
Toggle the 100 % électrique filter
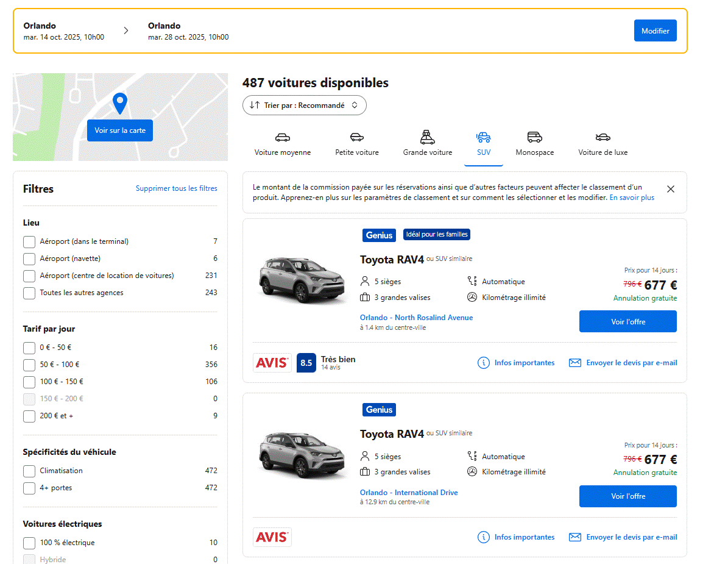(x=29, y=543)
